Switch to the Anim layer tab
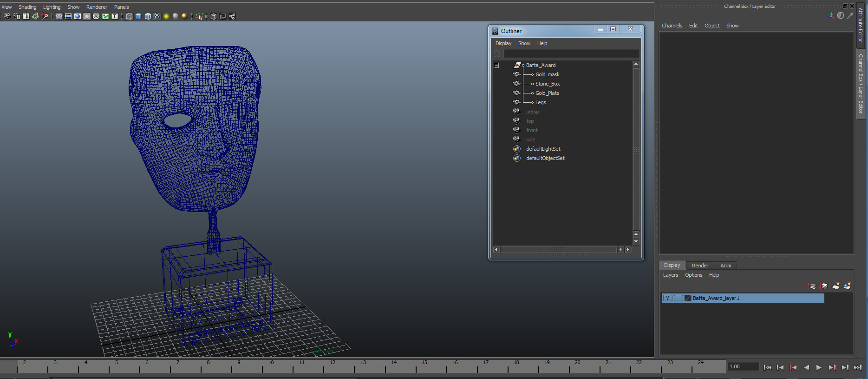 coord(725,266)
